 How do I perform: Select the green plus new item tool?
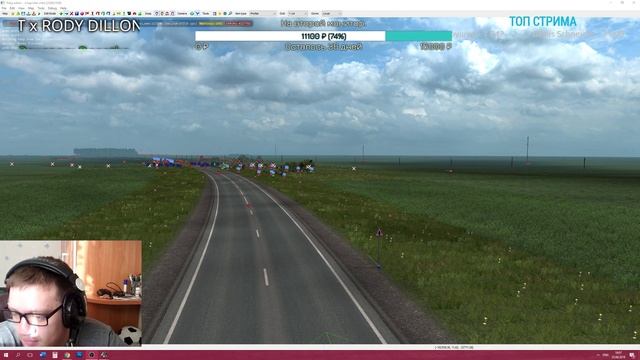pyautogui.click(x=61, y=13)
